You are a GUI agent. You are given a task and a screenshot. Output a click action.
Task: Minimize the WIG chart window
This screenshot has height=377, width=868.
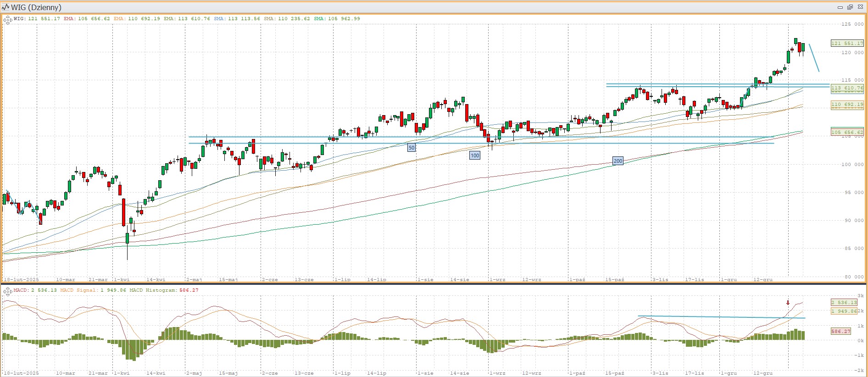pyautogui.click(x=840, y=7)
